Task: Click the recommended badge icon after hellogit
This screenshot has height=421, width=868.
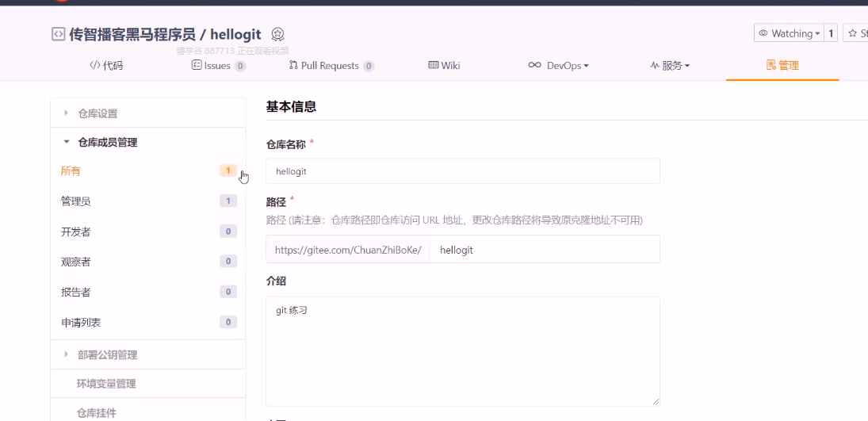Action: point(278,34)
